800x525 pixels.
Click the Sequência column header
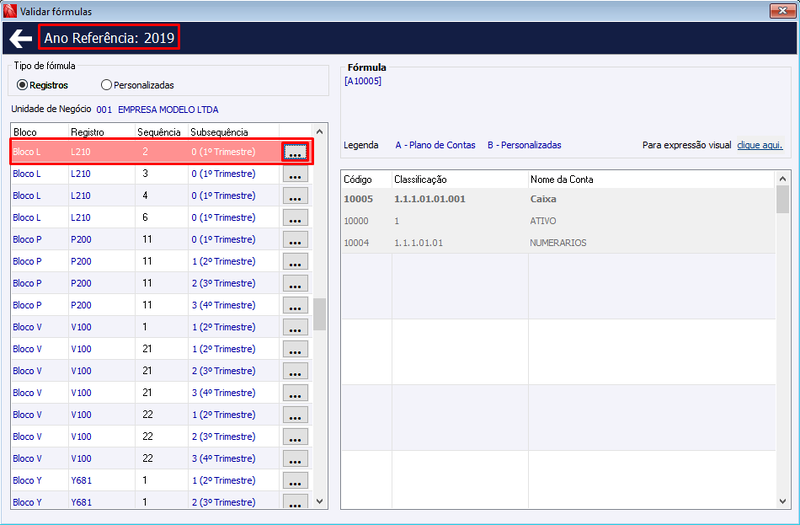pos(161,132)
